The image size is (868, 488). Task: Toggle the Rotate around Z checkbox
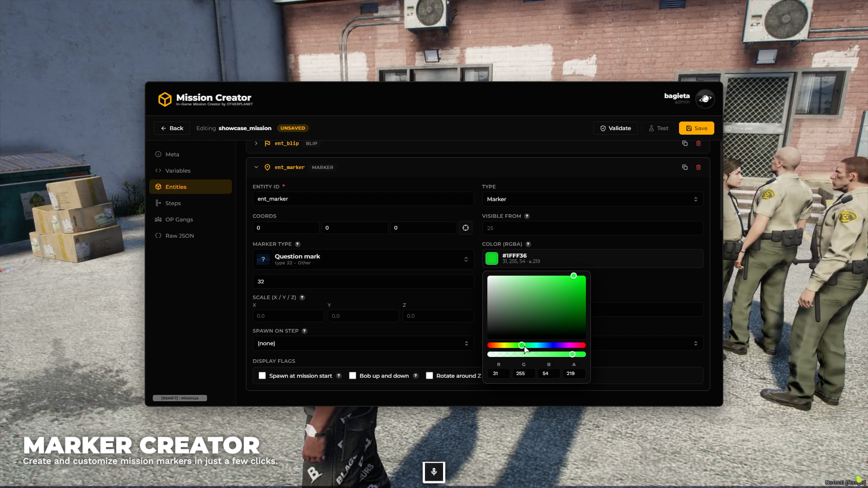(x=429, y=375)
